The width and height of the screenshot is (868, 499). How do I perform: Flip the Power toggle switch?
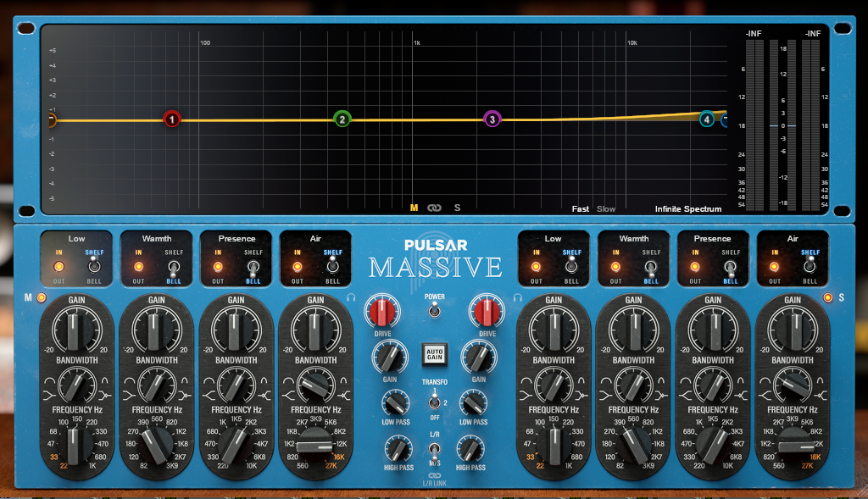coord(435,311)
